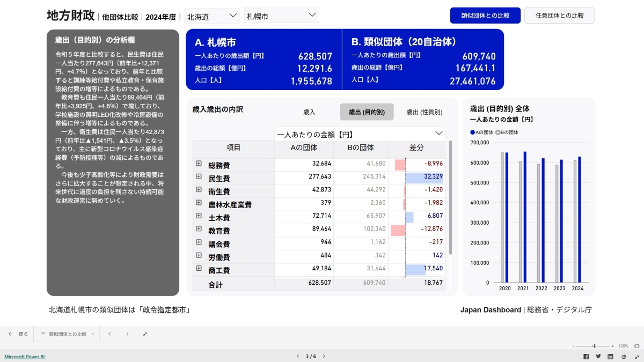Open the 一人あたりの金額【円】 dropdown
The width and height of the screenshot is (644, 362).
(360, 134)
